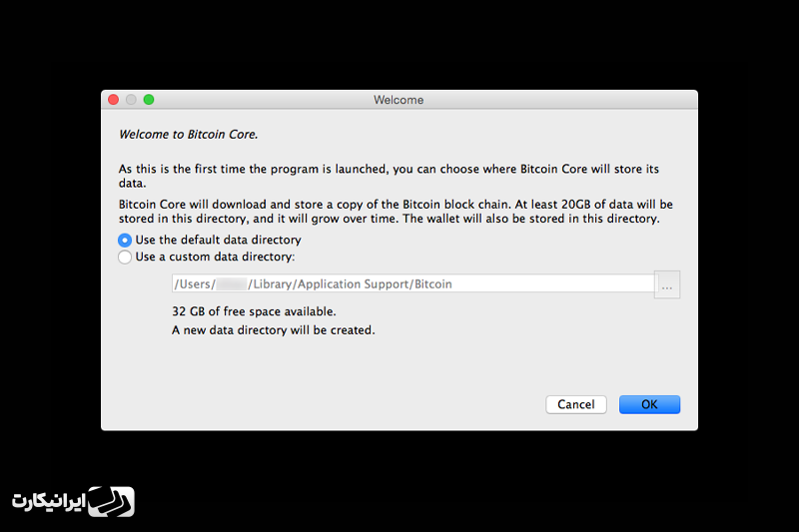Click the 'Use the default data directory' label
The image size is (799, 532).
[x=218, y=240]
